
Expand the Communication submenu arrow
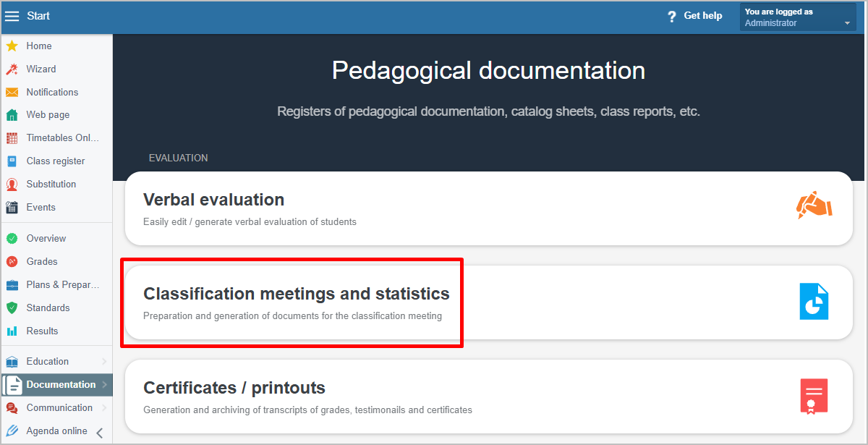[x=104, y=408]
